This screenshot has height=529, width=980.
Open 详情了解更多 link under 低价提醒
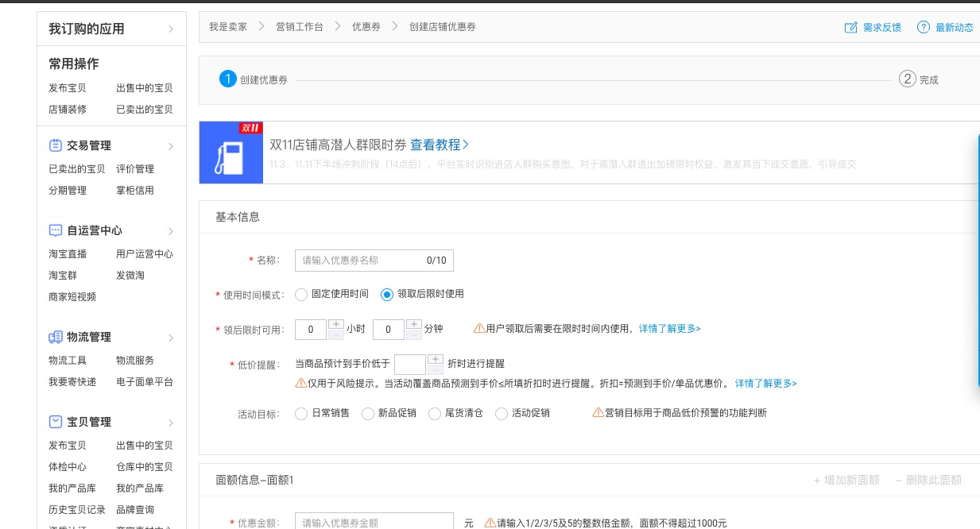click(765, 383)
